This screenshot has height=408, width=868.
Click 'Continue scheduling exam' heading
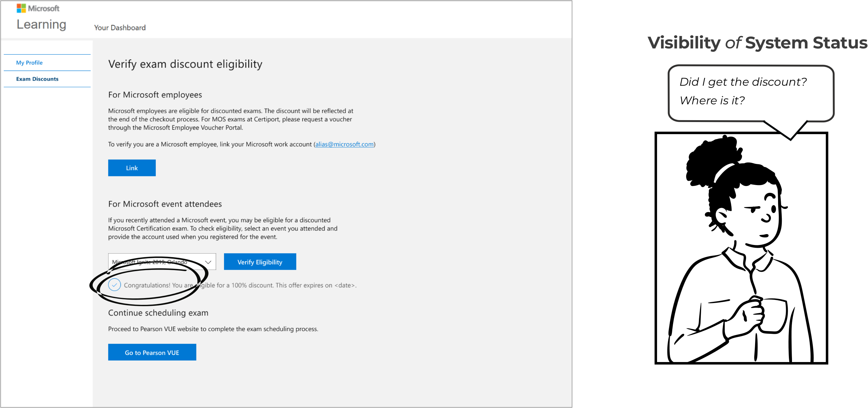pyautogui.click(x=158, y=313)
